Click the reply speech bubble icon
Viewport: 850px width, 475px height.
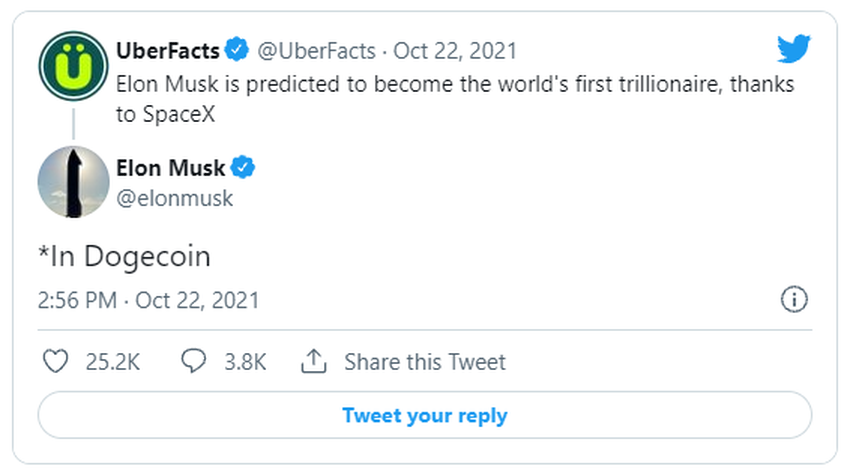[194, 361]
